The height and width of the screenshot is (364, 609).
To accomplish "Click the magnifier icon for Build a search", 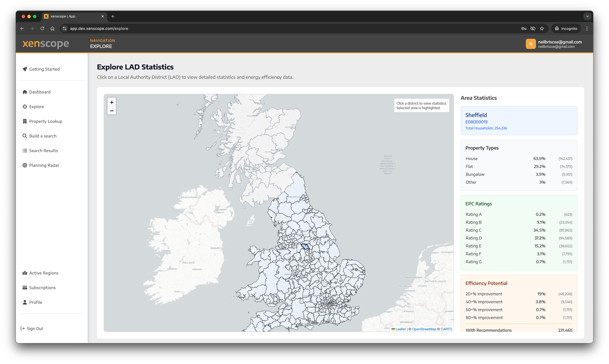I will pyautogui.click(x=25, y=136).
